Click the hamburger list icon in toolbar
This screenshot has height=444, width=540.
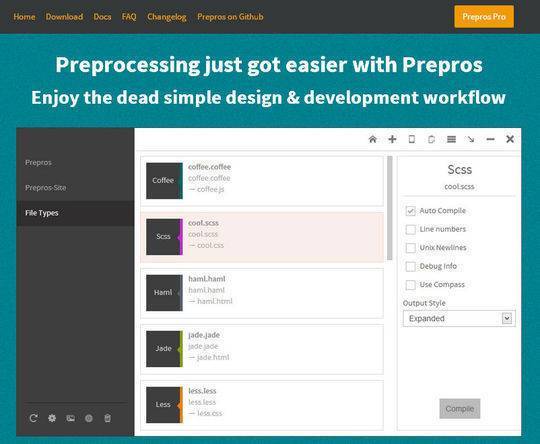451,139
